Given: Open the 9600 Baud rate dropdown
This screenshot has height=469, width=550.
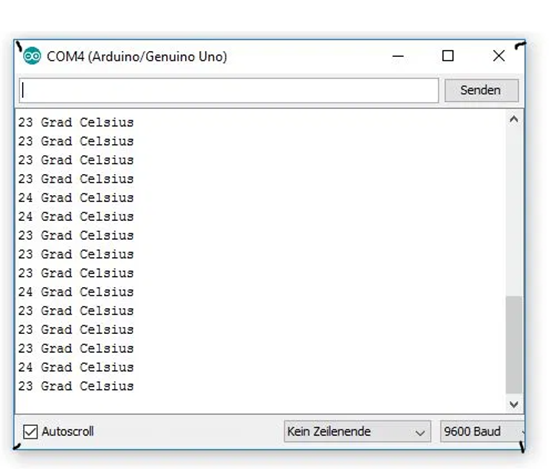Looking at the screenshot, I should tap(482, 431).
